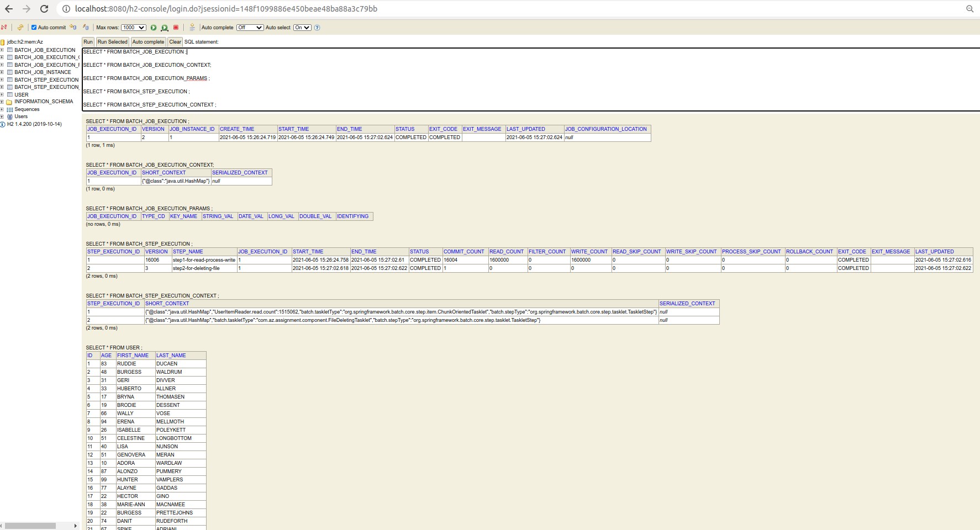Open the Auto select On dropdown
This screenshot has width=980, height=530.
303,28
